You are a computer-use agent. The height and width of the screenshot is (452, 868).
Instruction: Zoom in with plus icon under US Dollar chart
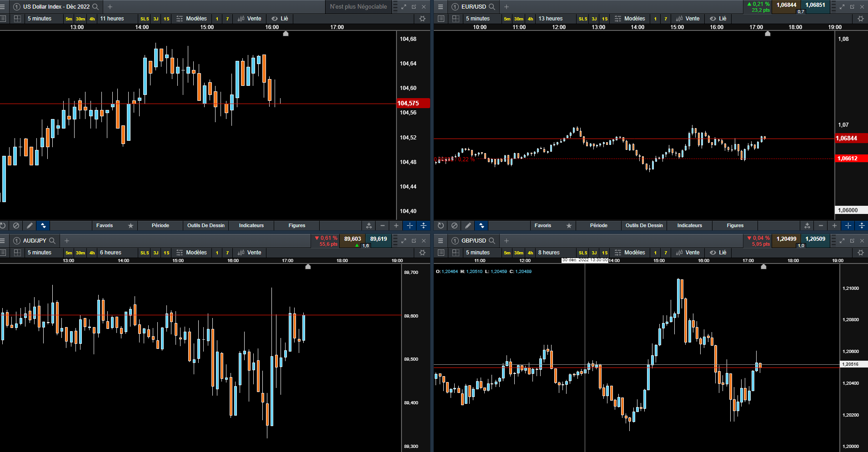coord(396,225)
